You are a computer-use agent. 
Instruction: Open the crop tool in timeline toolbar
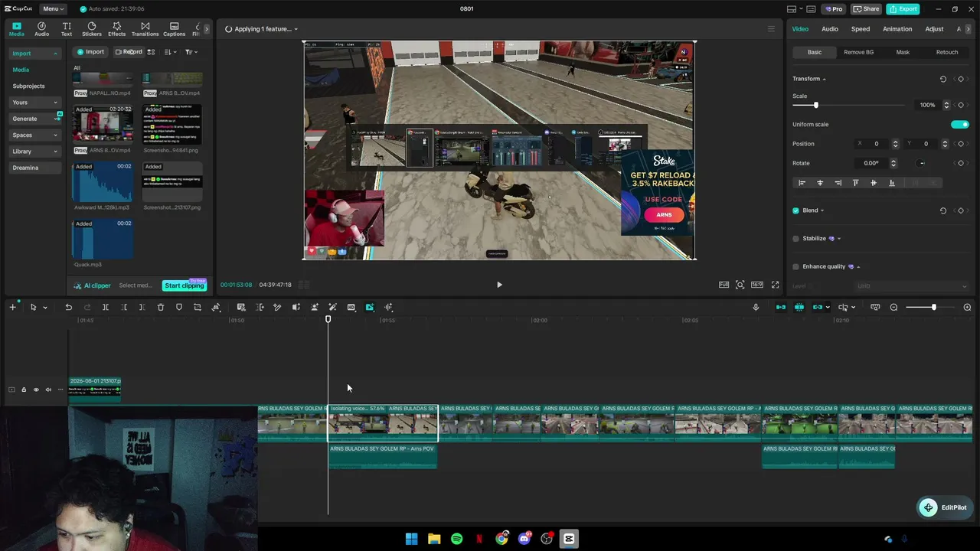click(198, 307)
